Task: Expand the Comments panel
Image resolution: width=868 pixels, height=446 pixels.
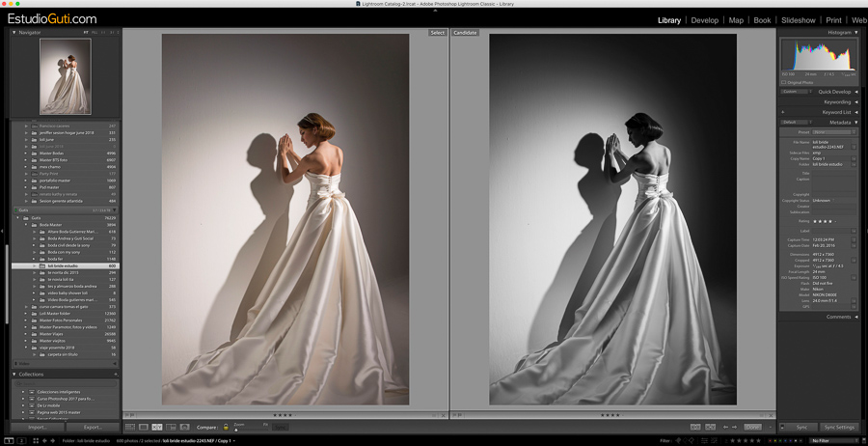Action: tap(856, 317)
